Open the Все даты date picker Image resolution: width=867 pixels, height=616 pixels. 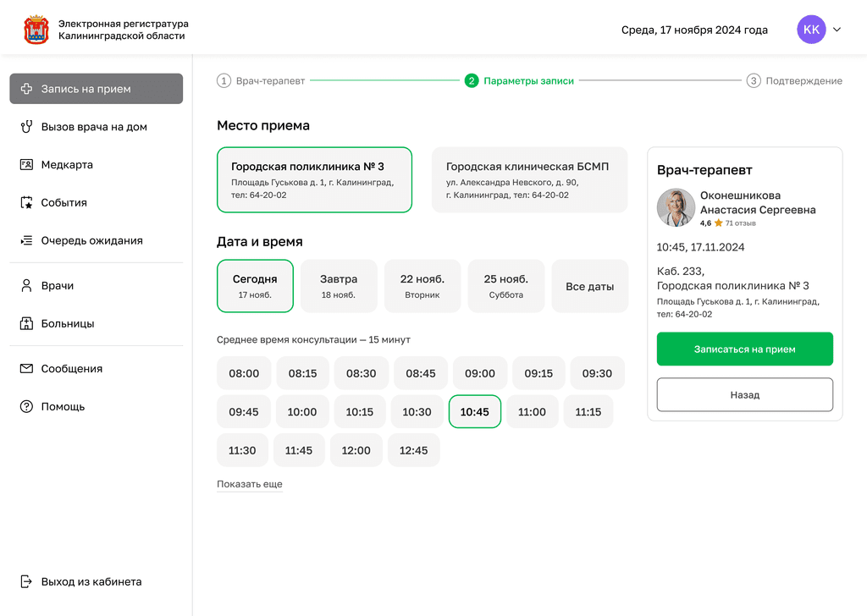click(x=589, y=287)
